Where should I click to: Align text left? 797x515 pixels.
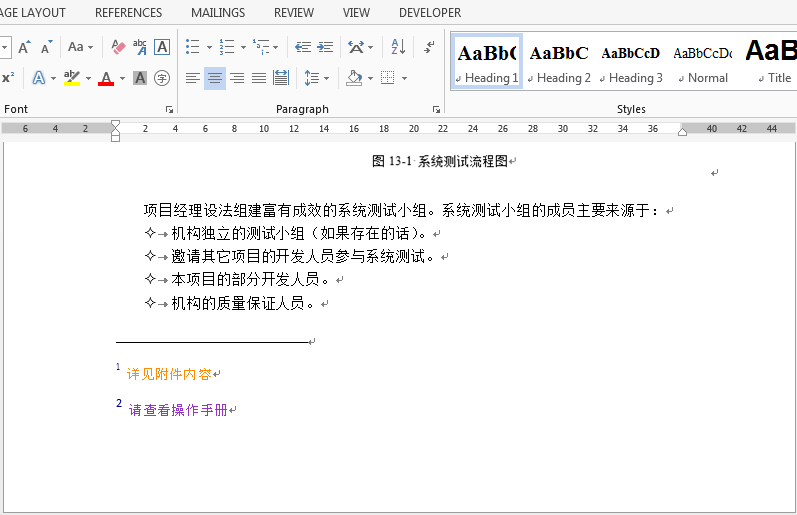click(x=193, y=78)
